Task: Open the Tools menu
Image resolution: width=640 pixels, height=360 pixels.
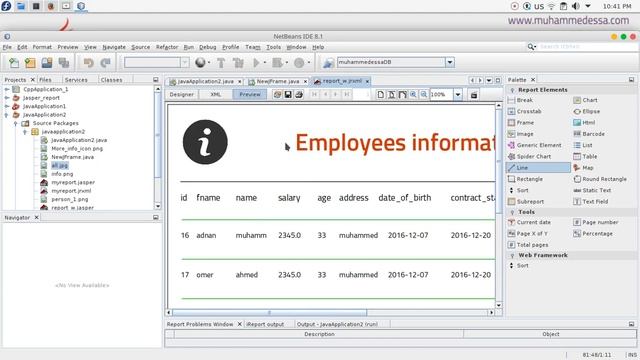Action: (x=273, y=47)
